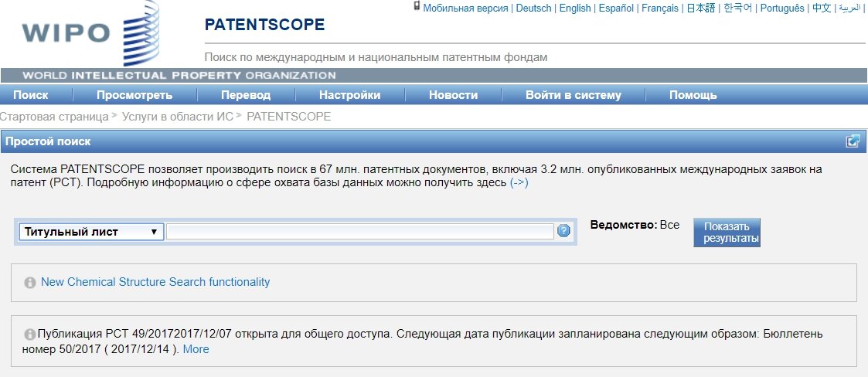The height and width of the screenshot is (377, 868).
Task: Go to Стартовая страница breadcrumb
Action: [54, 117]
